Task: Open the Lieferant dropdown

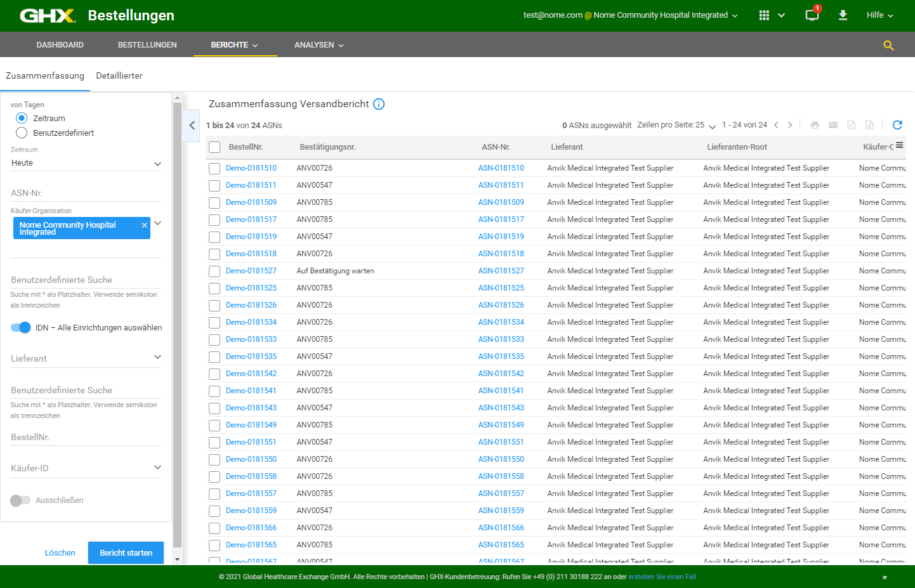Action: click(86, 358)
